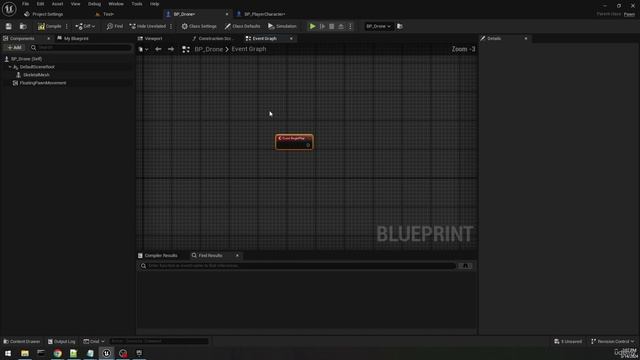This screenshot has width=640, height=360.
Task: Open the Tools menu
Action: [x=137, y=4]
